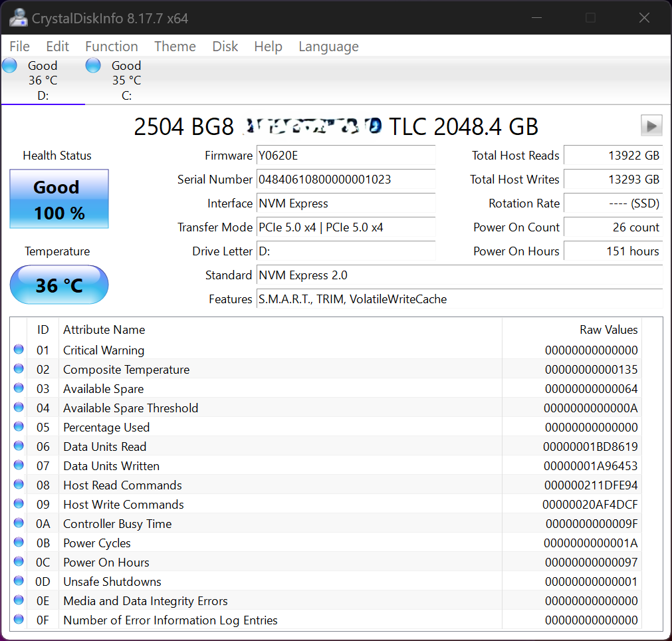The image size is (672, 641).
Task: Click the blue status orb for drive C:
Action: tap(93, 65)
